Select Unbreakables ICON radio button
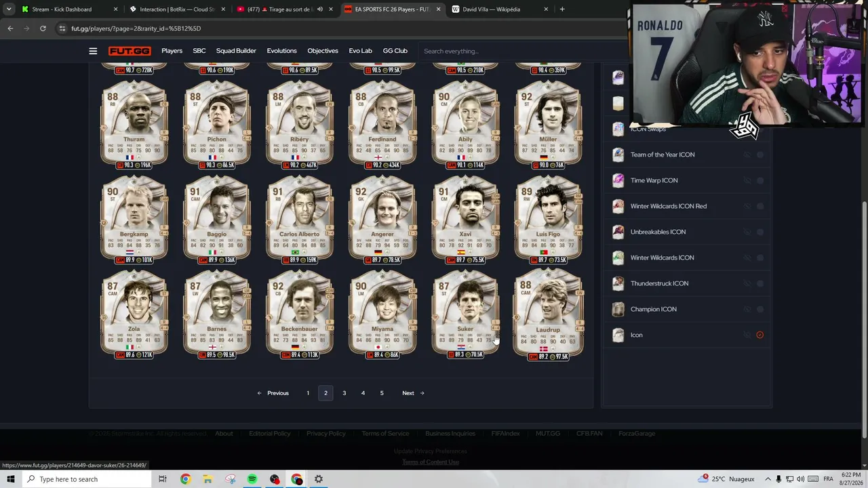The height and width of the screenshot is (488, 868). click(x=759, y=232)
